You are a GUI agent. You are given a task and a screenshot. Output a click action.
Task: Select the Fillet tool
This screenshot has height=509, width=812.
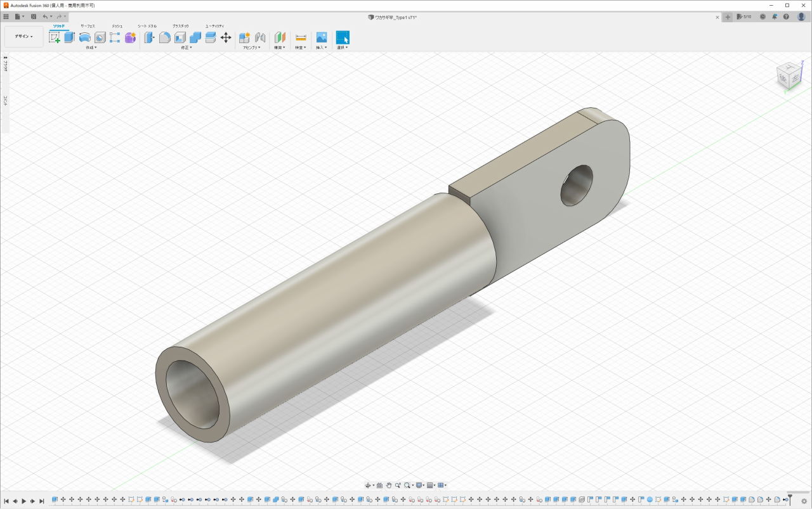[x=164, y=37]
